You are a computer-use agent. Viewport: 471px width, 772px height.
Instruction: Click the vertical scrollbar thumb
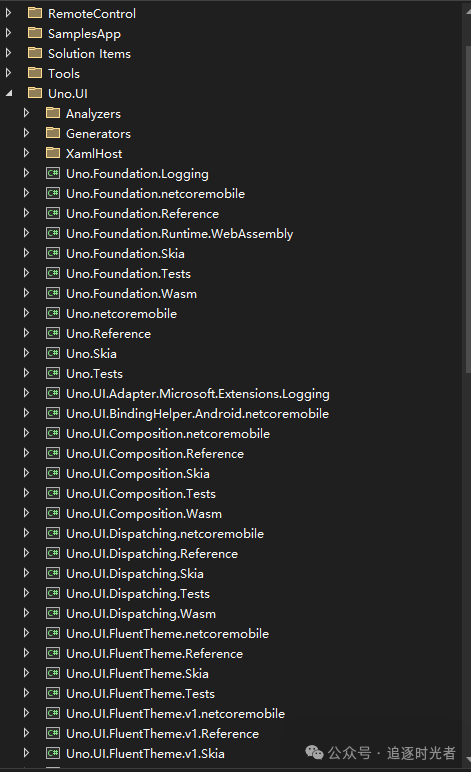(468, 209)
